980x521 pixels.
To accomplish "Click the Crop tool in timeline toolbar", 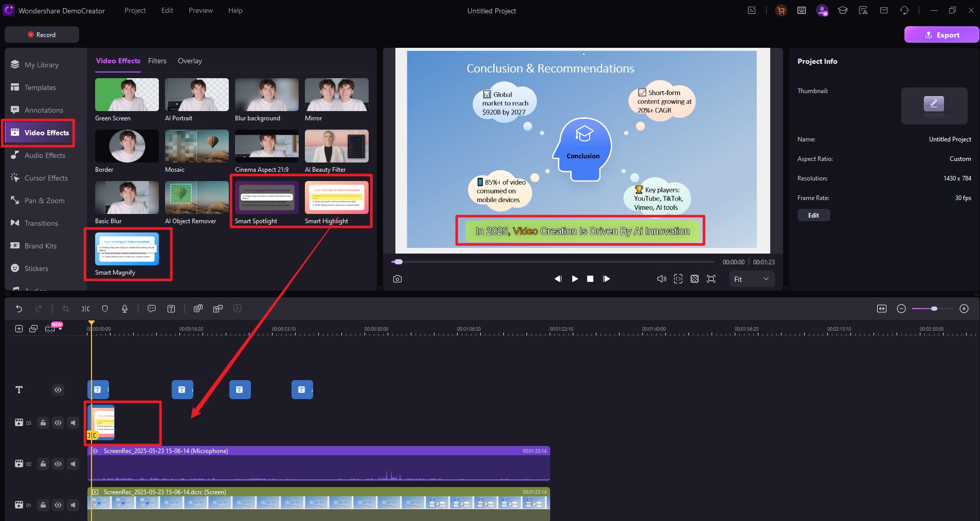I will (65, 309).
